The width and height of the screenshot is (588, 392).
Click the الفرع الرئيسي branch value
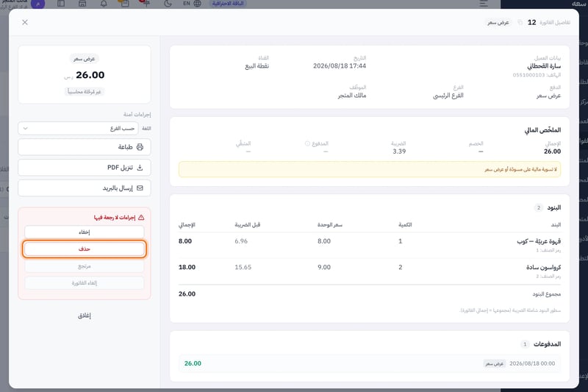tap(448, 96)
